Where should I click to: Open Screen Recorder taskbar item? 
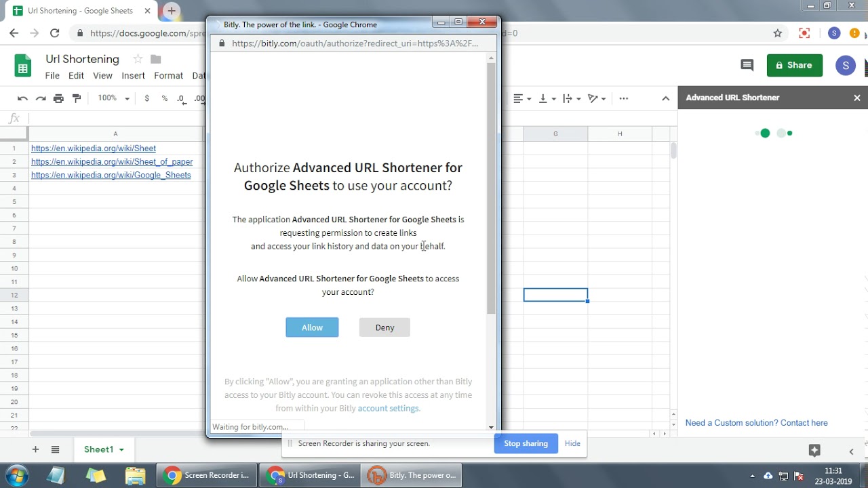click(208, 475)
